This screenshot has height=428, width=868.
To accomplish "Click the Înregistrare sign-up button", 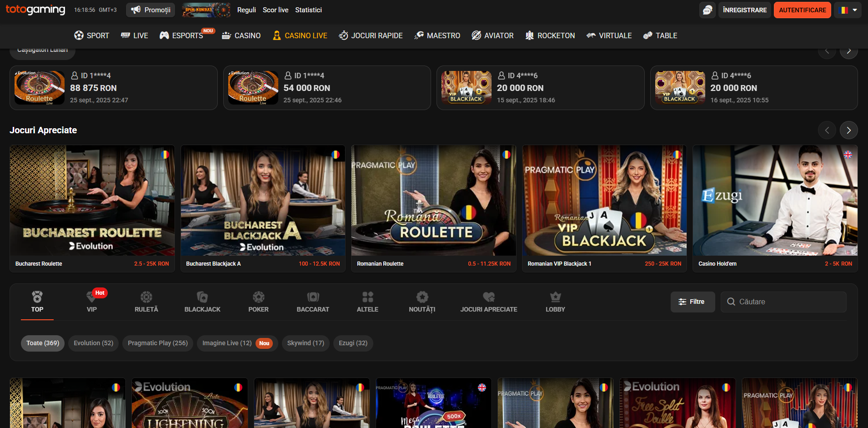I will 744,10.
